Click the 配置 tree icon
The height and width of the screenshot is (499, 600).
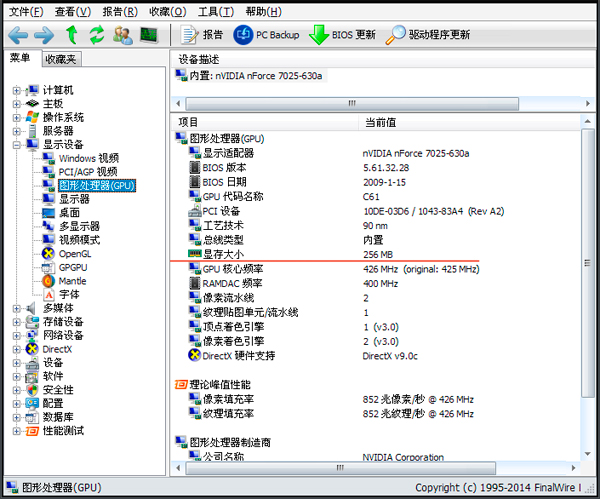tap(32, 404)
